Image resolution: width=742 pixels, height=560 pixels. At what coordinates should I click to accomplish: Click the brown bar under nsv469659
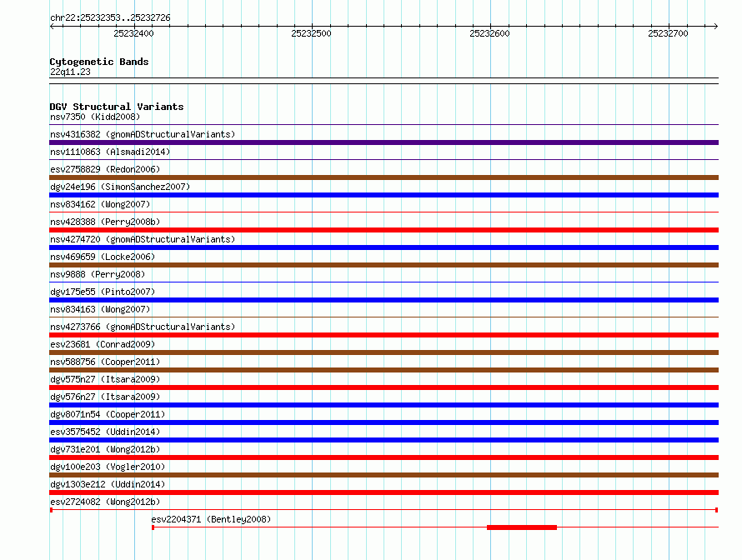384,265
